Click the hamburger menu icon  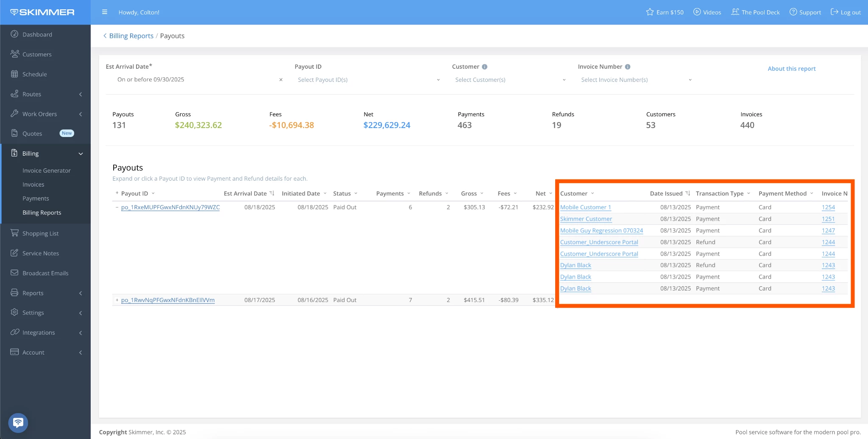coord(105,12)
